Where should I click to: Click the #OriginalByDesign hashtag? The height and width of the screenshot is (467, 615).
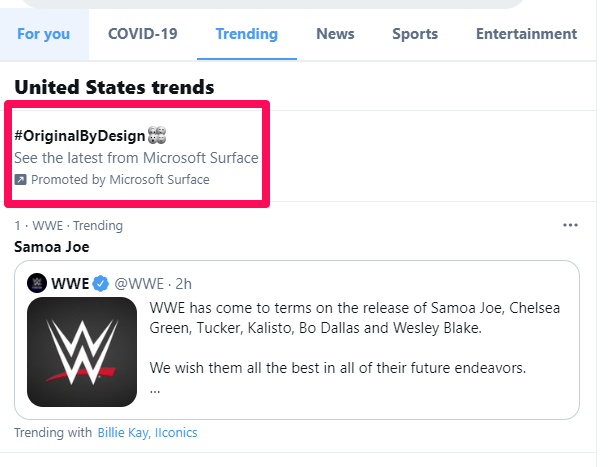80,136
